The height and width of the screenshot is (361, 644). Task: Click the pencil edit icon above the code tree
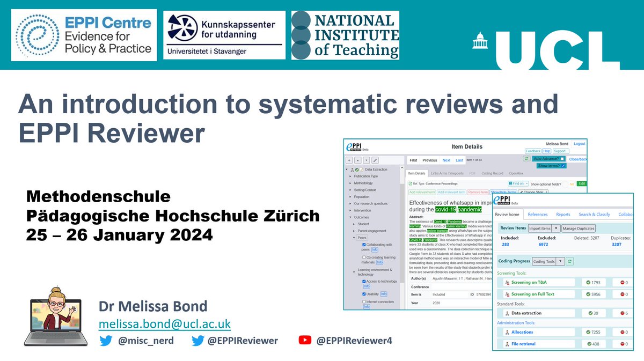click(375, 160)
